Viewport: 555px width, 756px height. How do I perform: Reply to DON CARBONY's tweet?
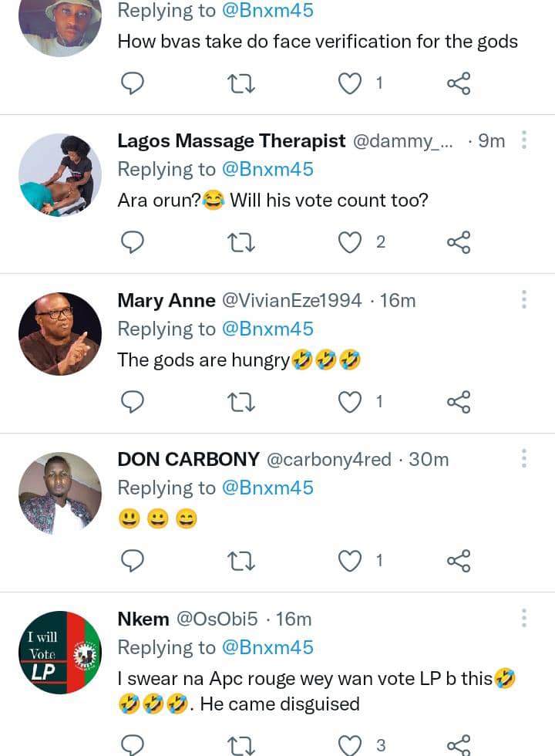tap(133, 561)
